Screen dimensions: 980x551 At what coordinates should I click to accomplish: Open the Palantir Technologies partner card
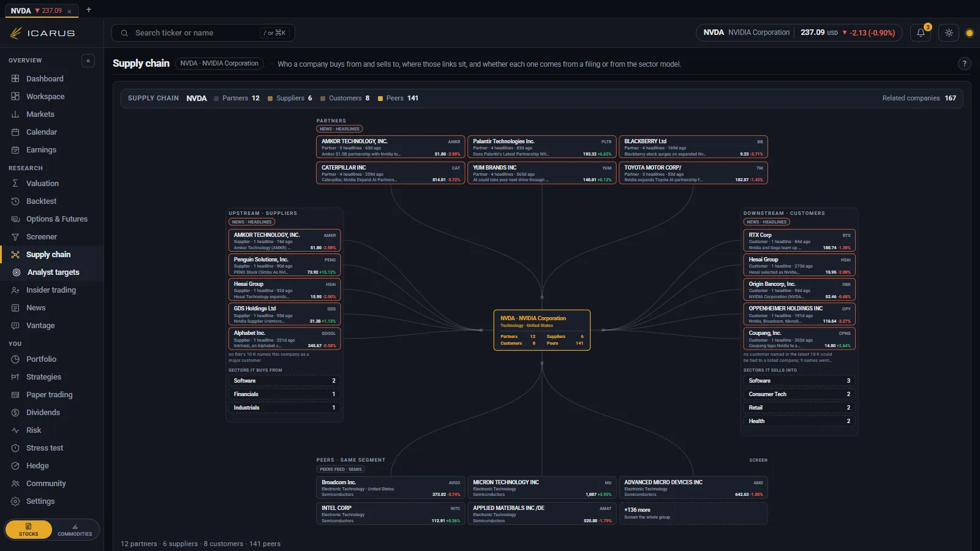coord(542,147)
